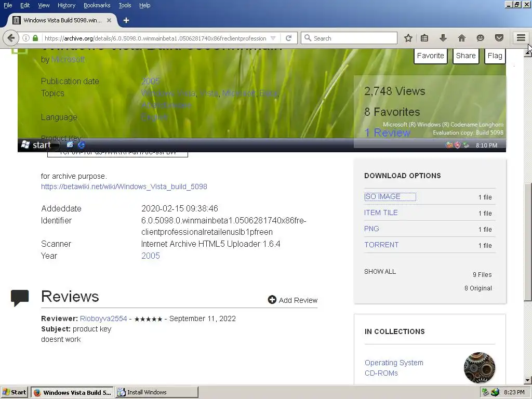Click the taskbar clock 8:23 PM
This screenshot has height=399, width=532.
click(x=514, y=392)
